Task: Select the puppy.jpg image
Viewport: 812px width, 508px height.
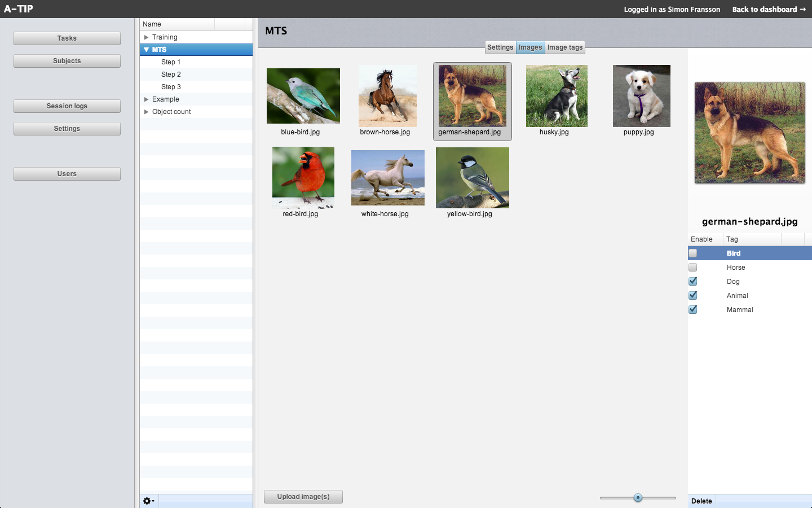Action: 641,96
